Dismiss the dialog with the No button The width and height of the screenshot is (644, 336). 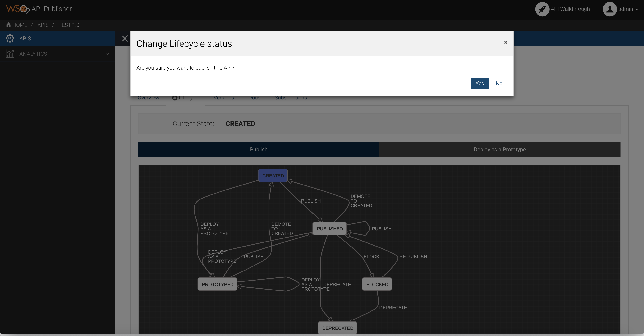(499, 83)
